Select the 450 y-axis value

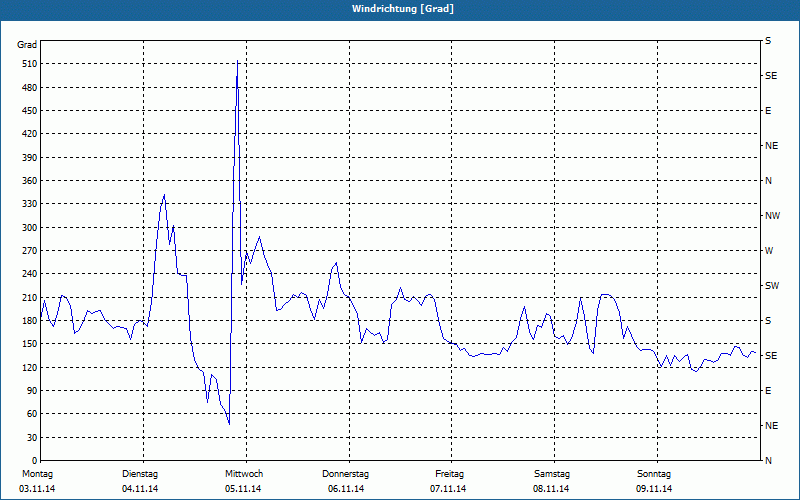click(x=29, y=111)
